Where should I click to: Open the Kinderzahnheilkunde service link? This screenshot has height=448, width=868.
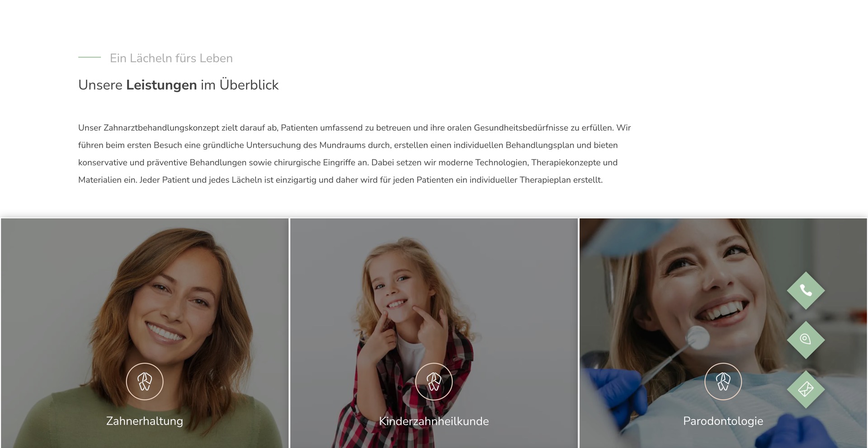[434, 421]
